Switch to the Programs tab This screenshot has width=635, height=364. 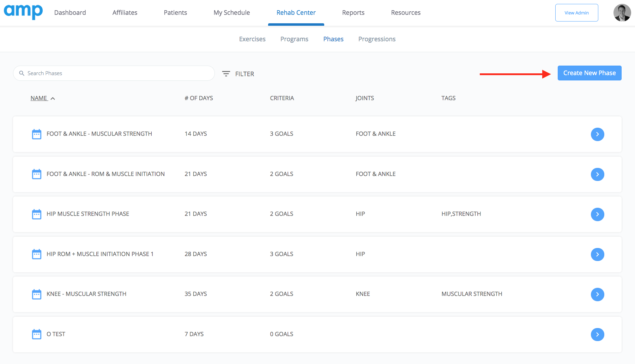pos(294,39)
